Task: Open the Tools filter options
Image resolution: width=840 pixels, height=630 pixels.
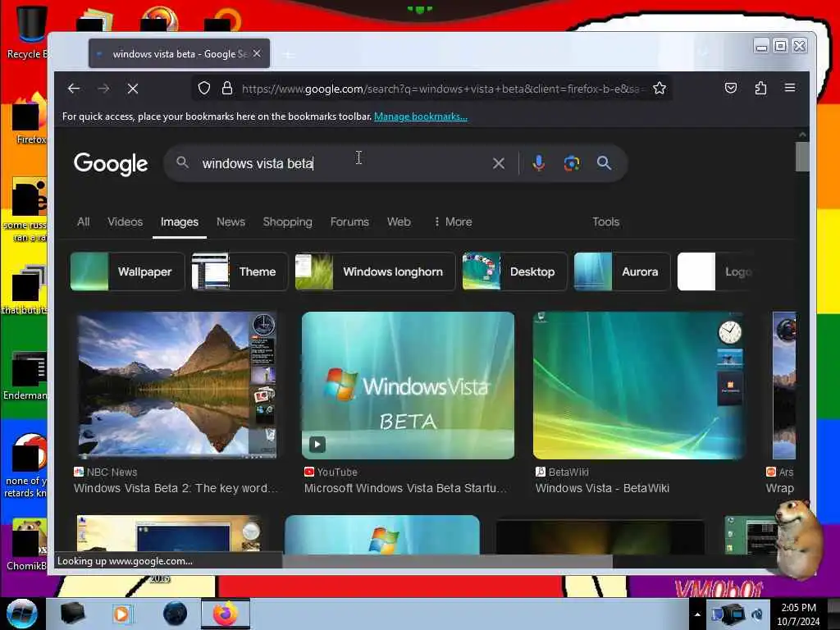Action: coord(606,221)
